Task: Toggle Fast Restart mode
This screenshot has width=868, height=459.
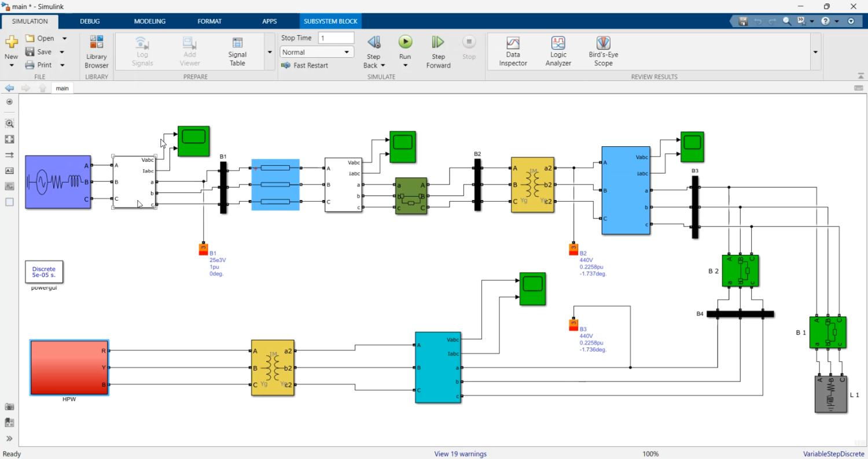Action: click(305, 65)
